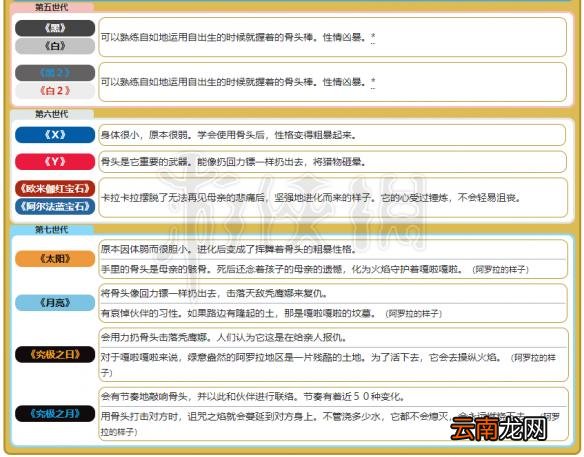Click the entry starting 会有节奏地敲响骨头
The width and height of the screenshot is (584, 457).
pyautogui.click(x=253, y=397)
